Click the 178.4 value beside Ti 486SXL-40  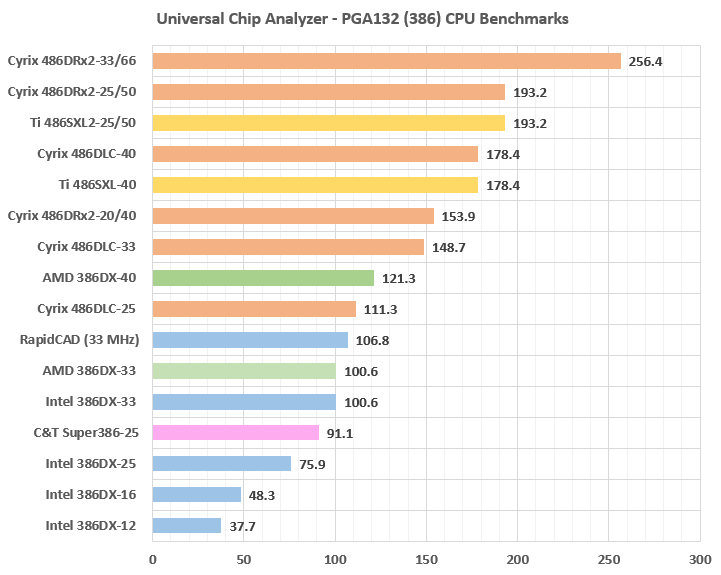coord(503,185)
